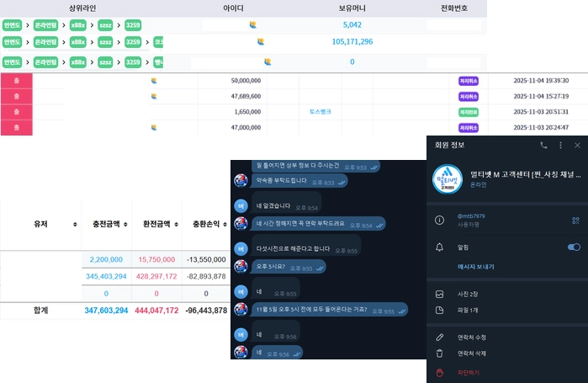Click the 합계 total 444,047,172
The width and height of the screenshot is (588, 383).
click(x=156, y=311)
